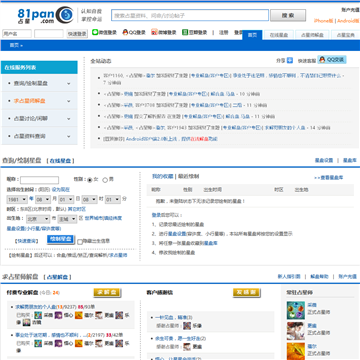Click the 81pan site logo
This screenshot has width=360, height=360.
tap(45, 15)
